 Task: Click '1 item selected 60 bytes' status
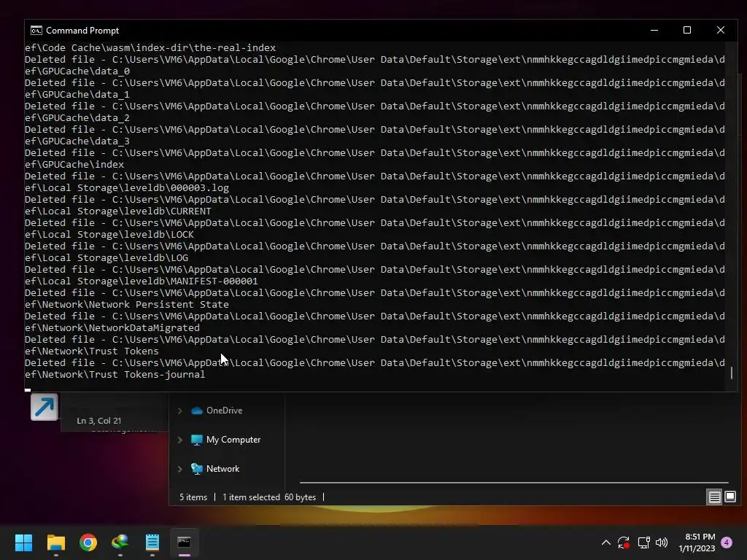click(269, 497)
